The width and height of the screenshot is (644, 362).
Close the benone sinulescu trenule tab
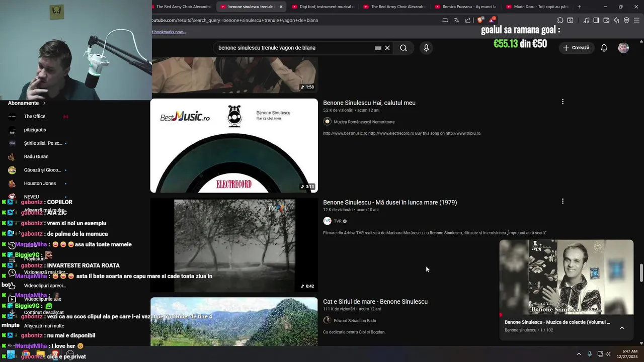coord(281,7)
